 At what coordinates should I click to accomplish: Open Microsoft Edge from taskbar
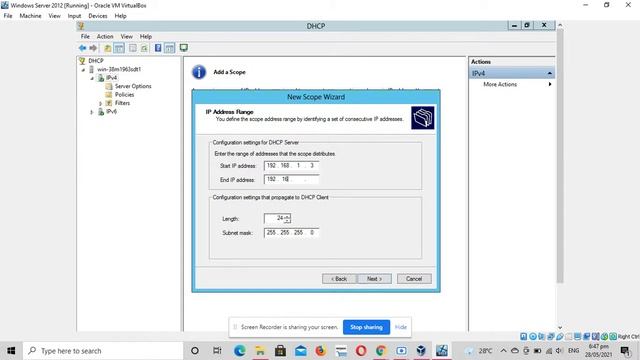(240, 351)
